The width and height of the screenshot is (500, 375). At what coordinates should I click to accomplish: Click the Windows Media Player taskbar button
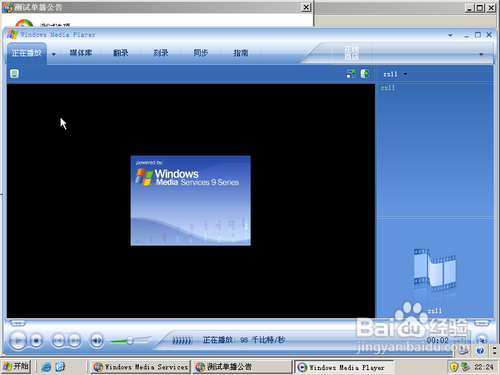pyautogui.click(x=344, y=367)
